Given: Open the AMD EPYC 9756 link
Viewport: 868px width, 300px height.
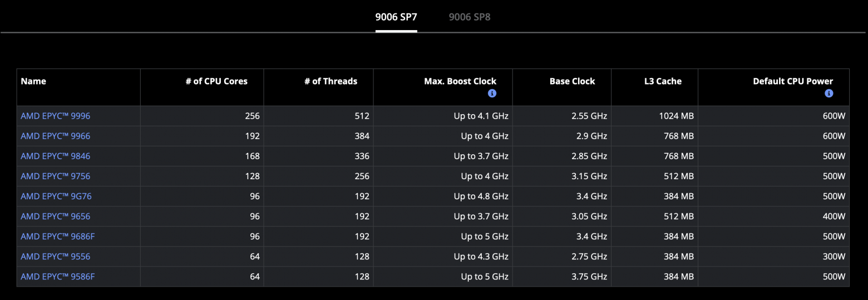Looking at the screenshot, I should (55, 176).
